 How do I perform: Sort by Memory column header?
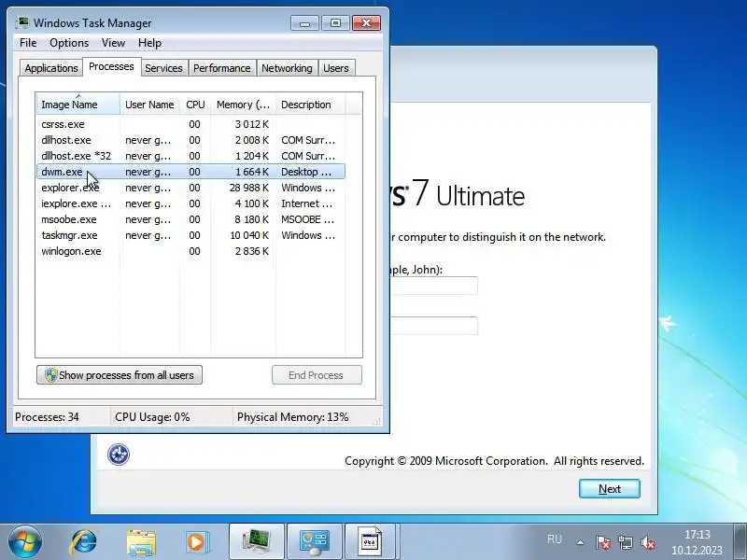(243, 105)
